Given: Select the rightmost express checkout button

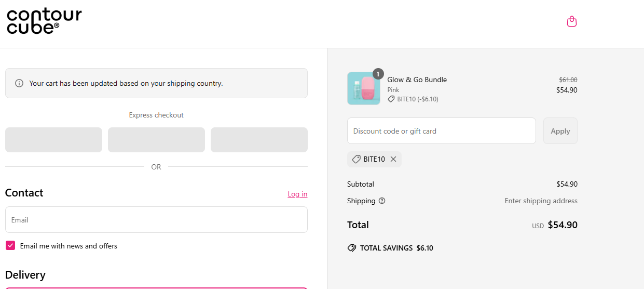Looking at the screenshot, I should 259,140.
